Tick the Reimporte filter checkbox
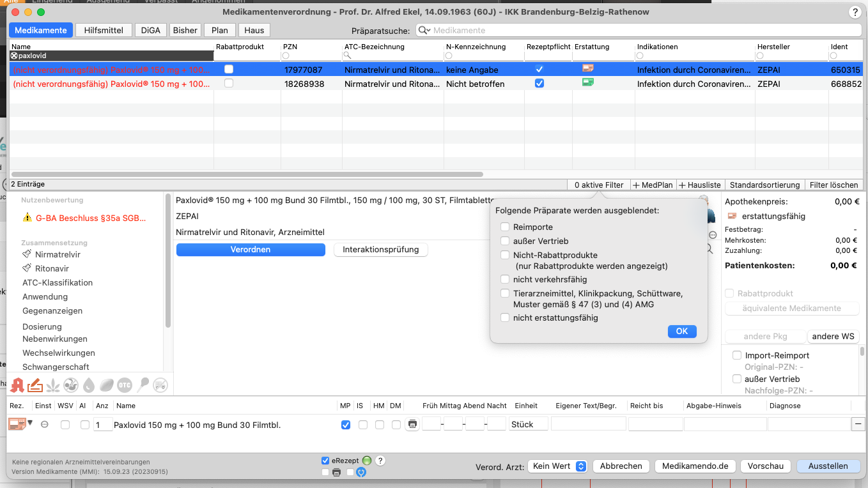The height and width of the screenshot is (488, 868). pyautogui.click(x=505, y=227)
